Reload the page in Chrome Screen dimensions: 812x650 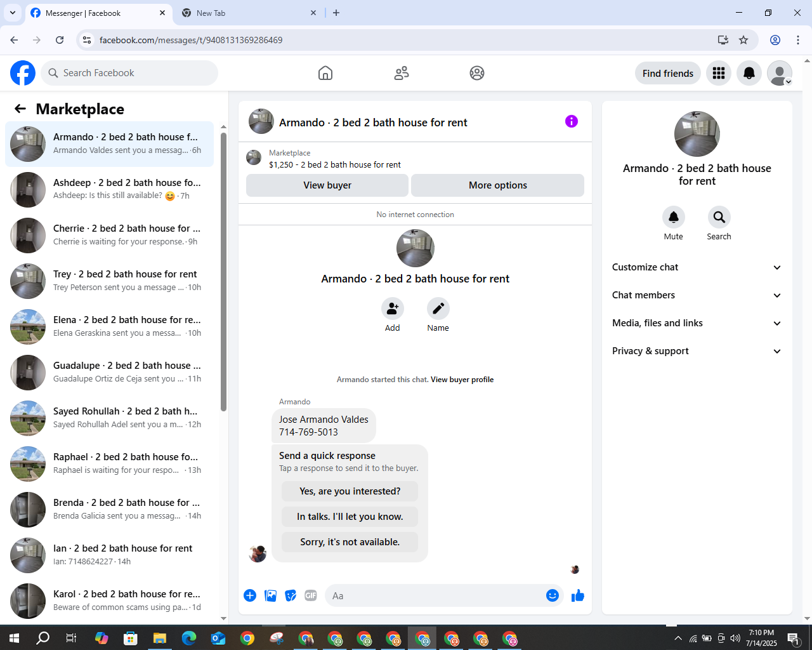(x=60, y=40)
